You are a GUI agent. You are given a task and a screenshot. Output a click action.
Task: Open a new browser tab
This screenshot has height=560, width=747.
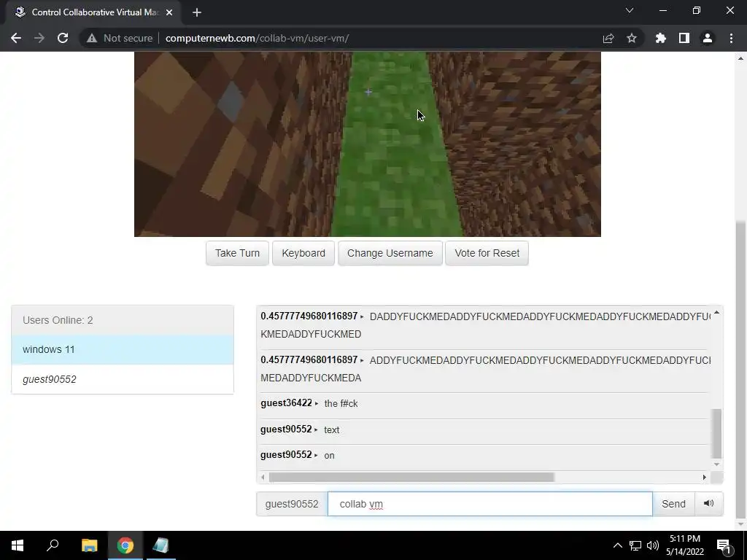point(197,12)
